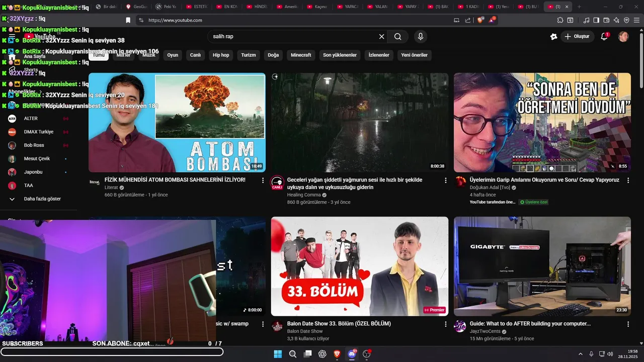Open options menu for Balon Date Show video
This screenshot has height=362, width=644.
coord(445,324)
